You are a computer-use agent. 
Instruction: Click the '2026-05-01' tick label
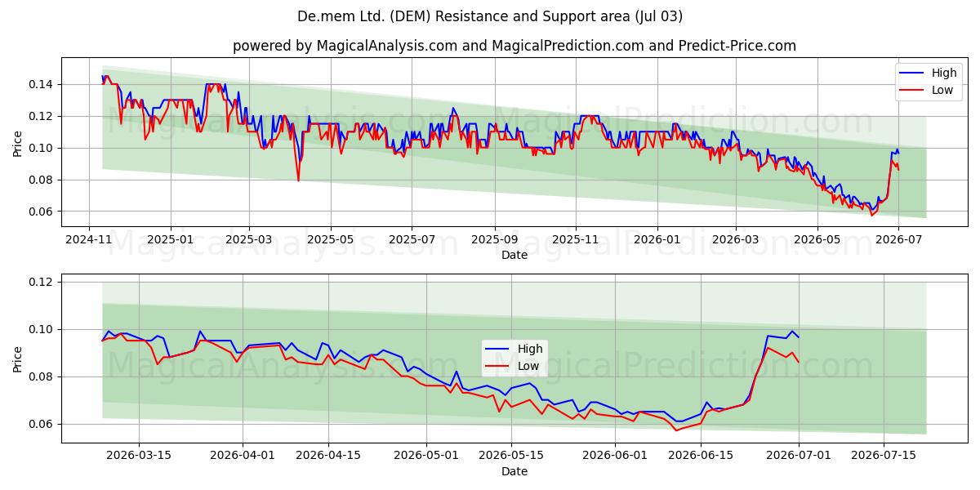425,456
